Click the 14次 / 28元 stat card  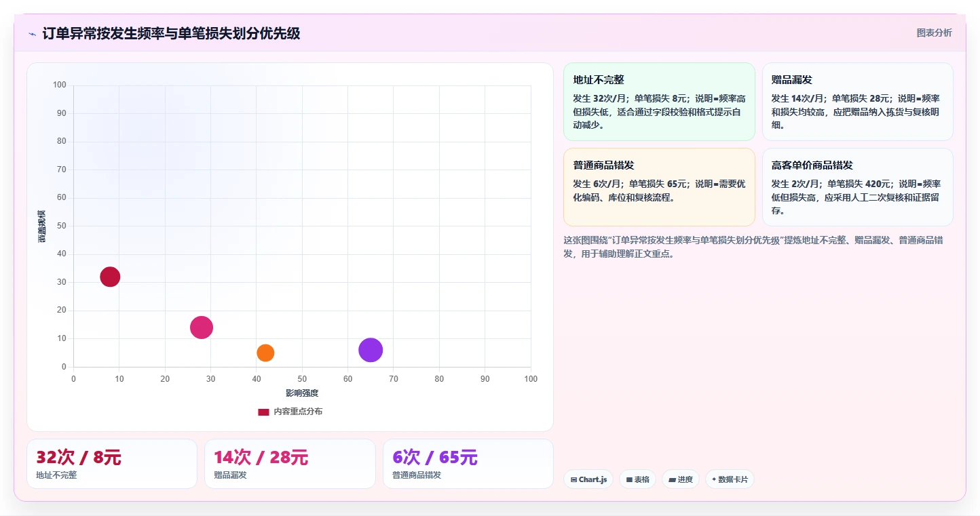coord(290,464)
